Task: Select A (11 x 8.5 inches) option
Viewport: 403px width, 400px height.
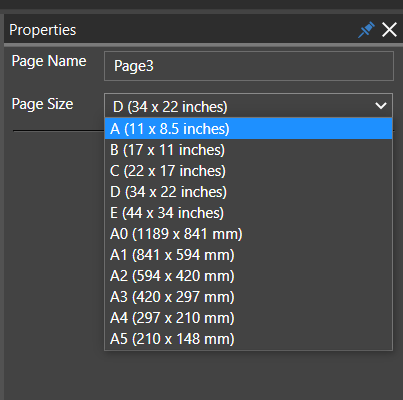Action: click(248, 129)
